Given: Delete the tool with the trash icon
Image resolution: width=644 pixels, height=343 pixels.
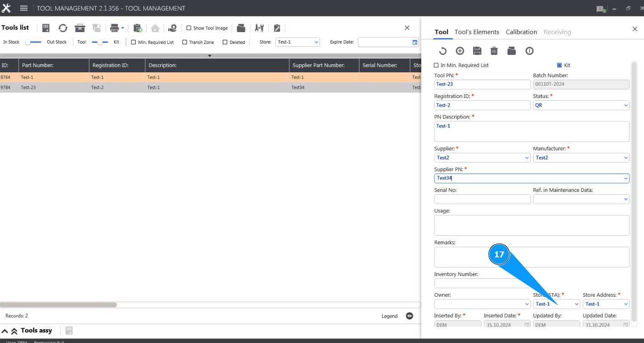Looking at the screenshot, I should tap(494, 51).
